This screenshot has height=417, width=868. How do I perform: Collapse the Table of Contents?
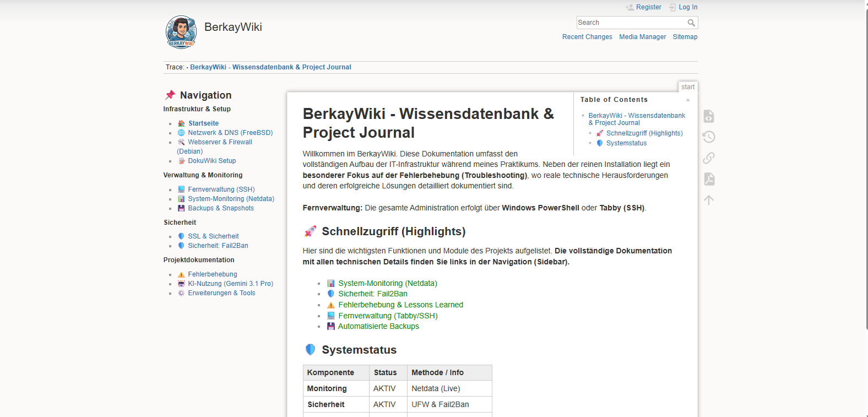pos(688,100)
